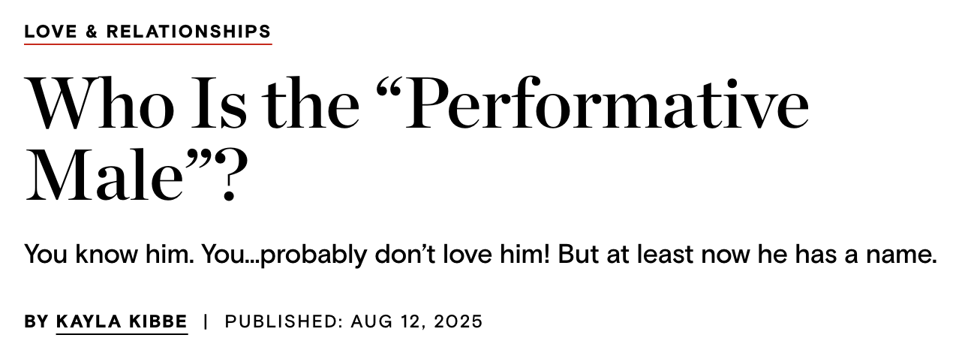Screen dimensions: 980x353
Task: Click the word "RELATIONSHIPS" in the category label
Action: pos(188,32)
